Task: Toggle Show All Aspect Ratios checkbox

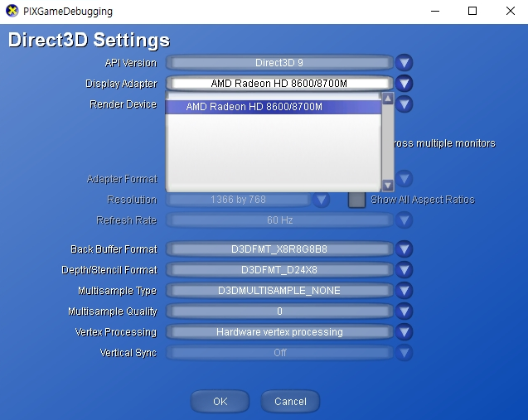Action: (357, 200)
